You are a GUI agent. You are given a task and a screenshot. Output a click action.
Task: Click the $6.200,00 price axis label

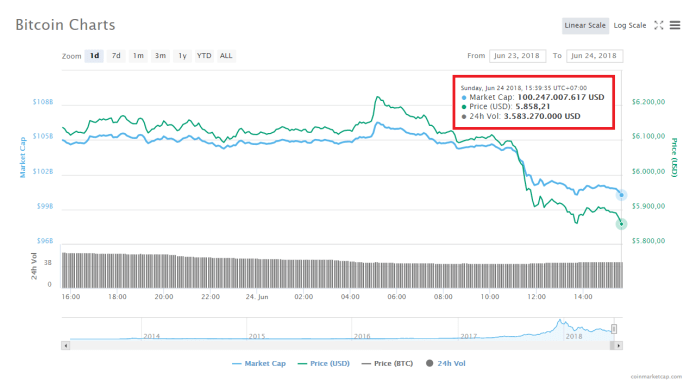point(649,102)
